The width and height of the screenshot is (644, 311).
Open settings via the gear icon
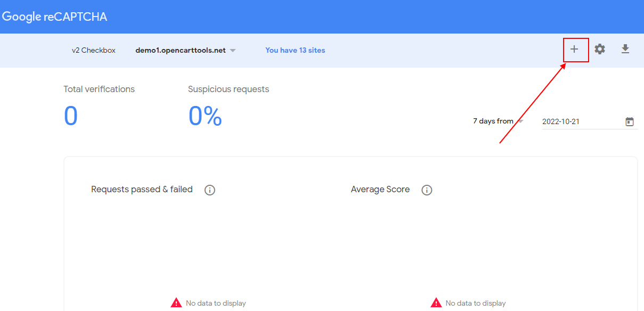point(600,50)
